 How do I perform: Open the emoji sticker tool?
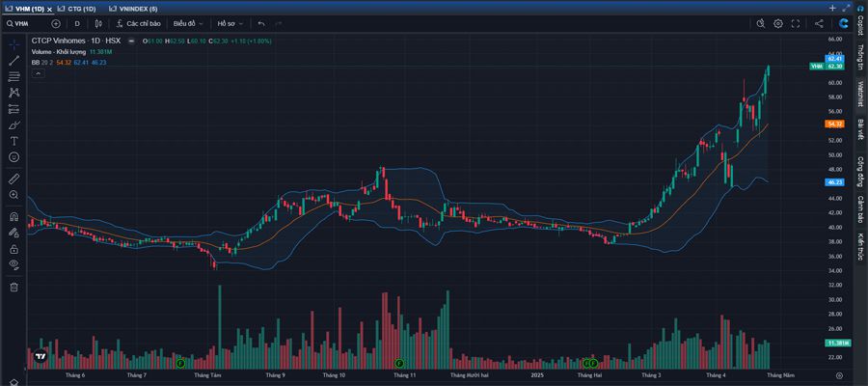point(14,156)
